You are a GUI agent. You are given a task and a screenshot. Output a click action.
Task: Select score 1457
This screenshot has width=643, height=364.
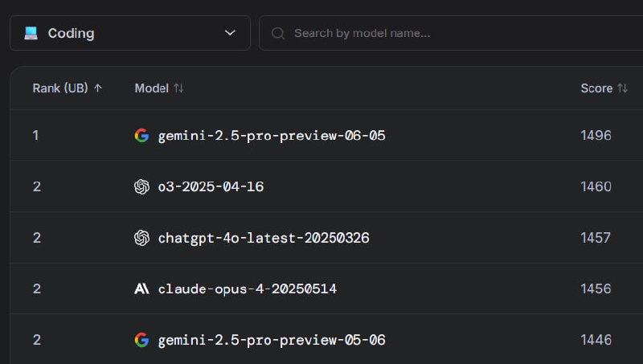[x=596, y=238]
